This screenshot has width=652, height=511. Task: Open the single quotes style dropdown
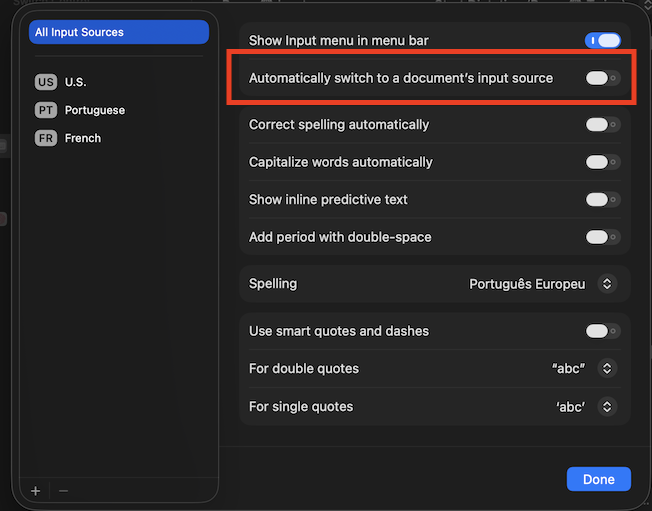click(606, 407)
